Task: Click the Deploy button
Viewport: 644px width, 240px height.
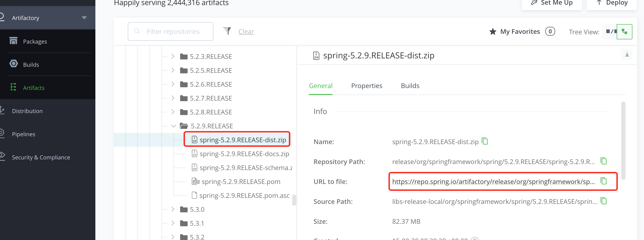Action: (x=611, y=3)
